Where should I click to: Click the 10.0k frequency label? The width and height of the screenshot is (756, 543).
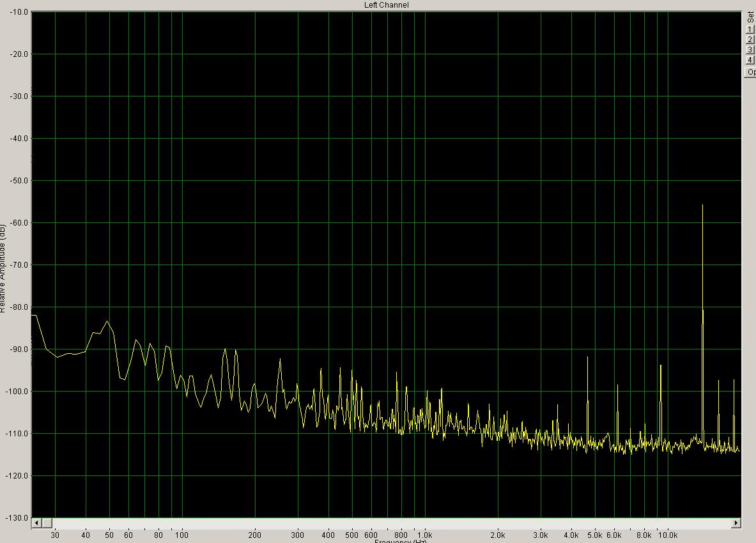pos(668,535)
